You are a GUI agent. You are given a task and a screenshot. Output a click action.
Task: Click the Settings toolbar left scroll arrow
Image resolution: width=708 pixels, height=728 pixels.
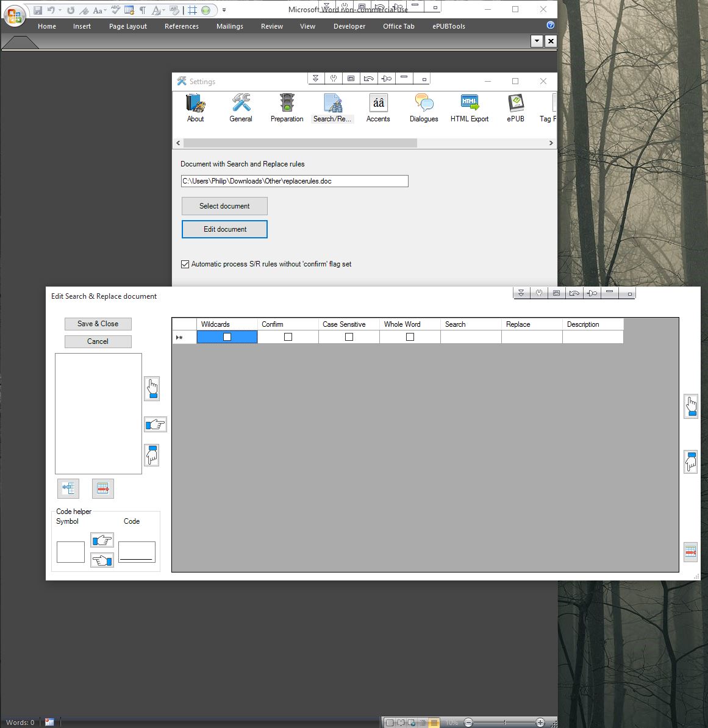(x=178, y=143)
